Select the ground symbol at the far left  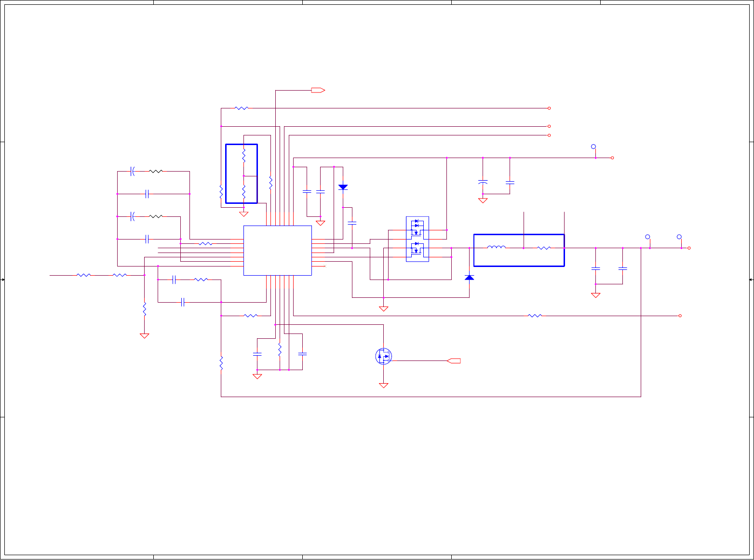click(x=144, y=335)
